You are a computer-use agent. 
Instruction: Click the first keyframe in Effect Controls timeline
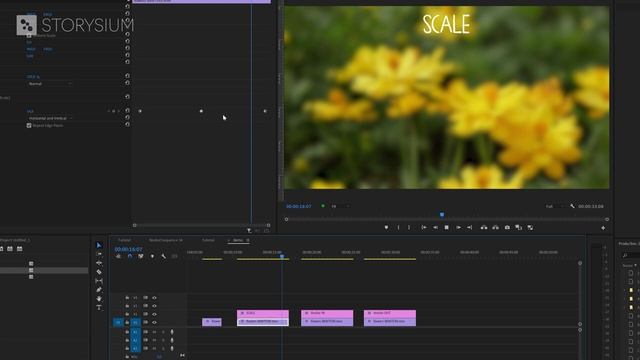140,111
